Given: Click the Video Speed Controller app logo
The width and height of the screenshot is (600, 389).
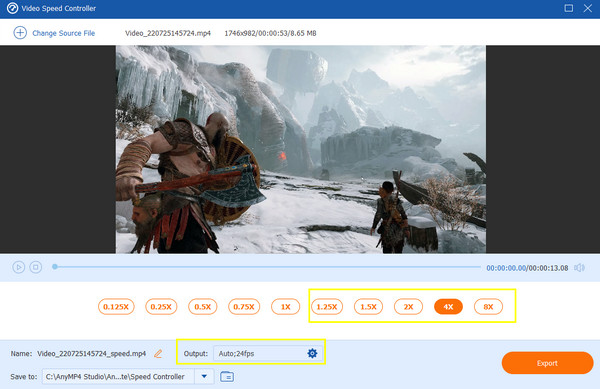Looking at the screenshot, I should coord(12,8).
